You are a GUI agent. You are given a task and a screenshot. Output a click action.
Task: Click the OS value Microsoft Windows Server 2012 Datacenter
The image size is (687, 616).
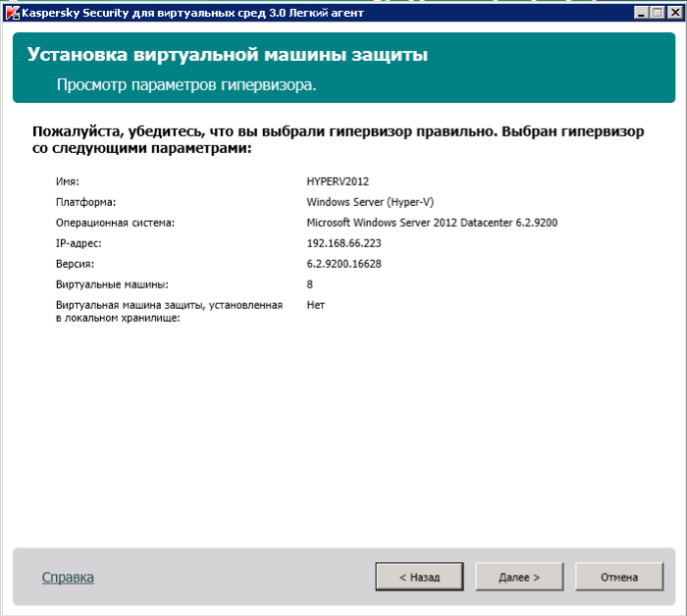(432, 223)
